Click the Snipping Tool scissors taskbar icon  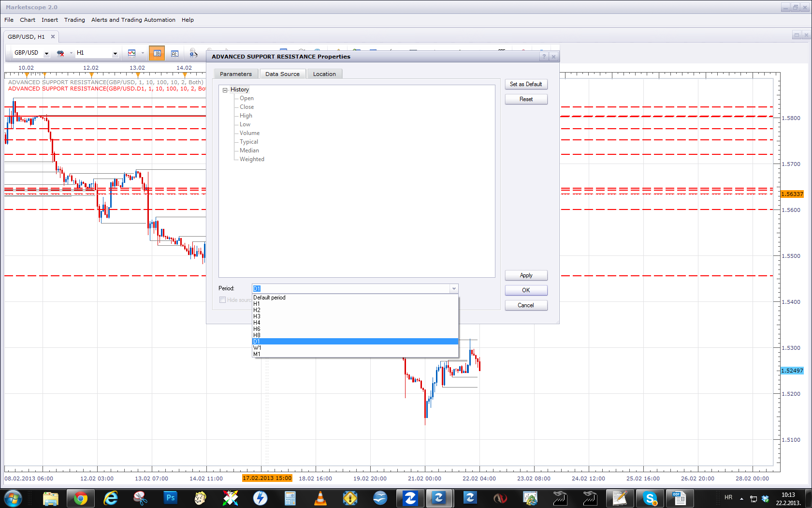140,498
